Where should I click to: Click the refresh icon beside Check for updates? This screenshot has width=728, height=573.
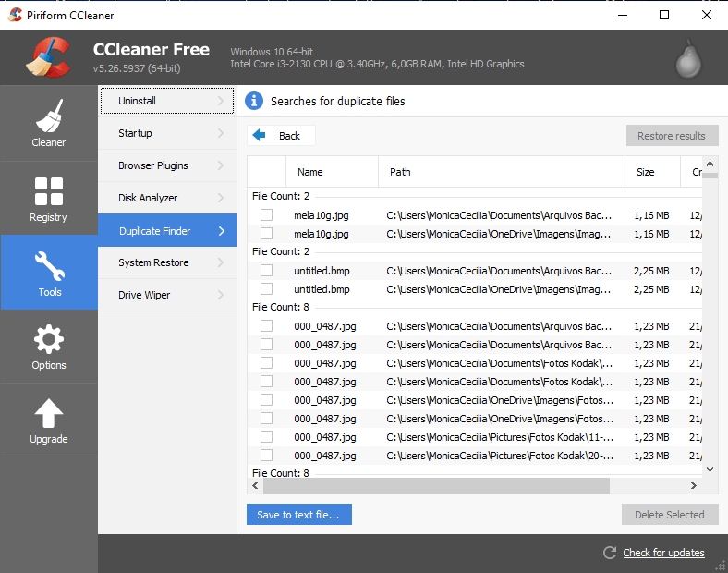(x=610, y=553)
